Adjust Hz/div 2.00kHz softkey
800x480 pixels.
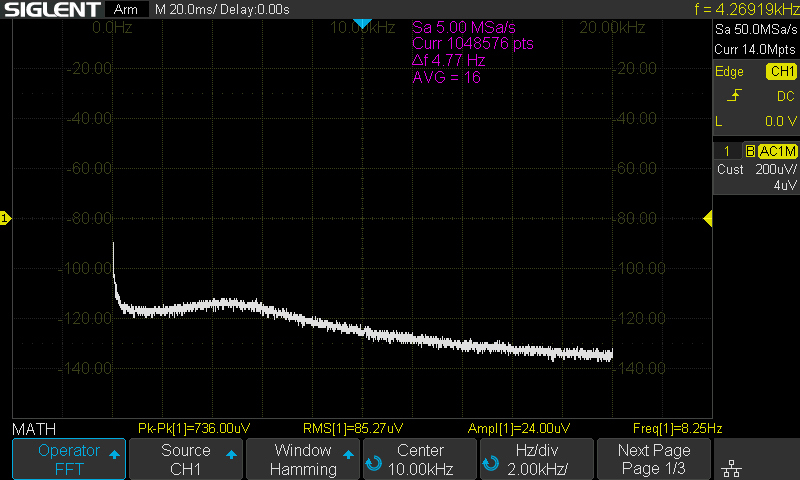pyautogui.click(x=537, y=459)
